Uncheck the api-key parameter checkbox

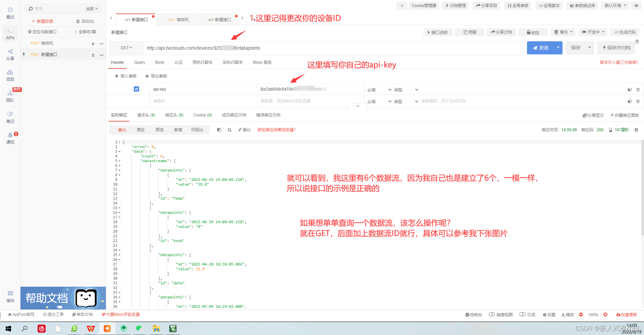coord(136,89)
